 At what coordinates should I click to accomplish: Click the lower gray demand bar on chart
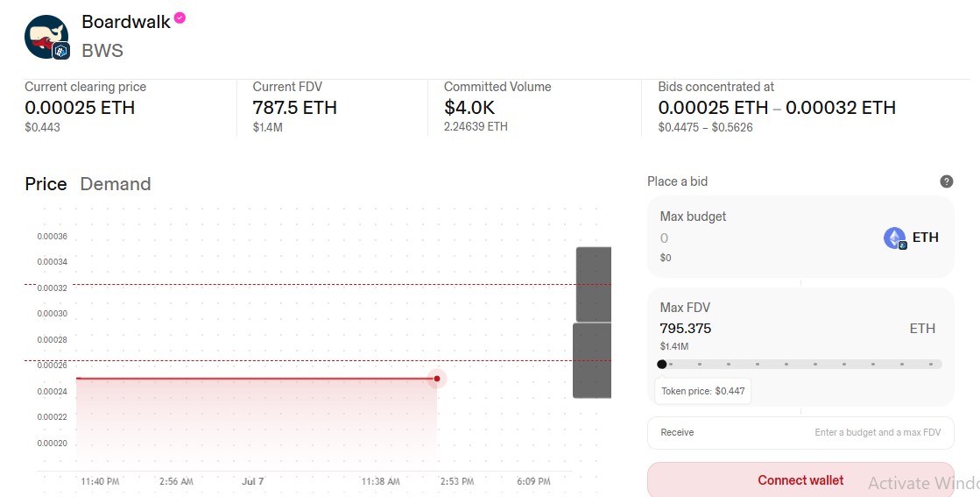(592, 361)
